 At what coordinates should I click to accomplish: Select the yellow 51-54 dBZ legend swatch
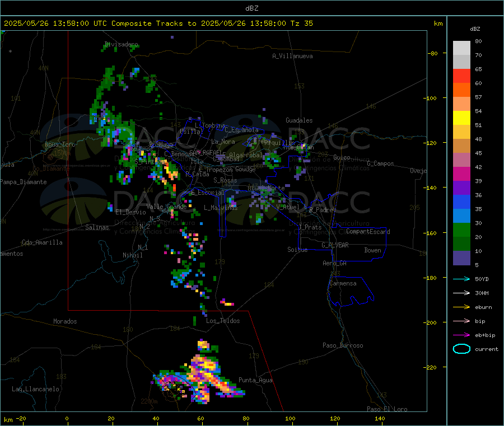(x=461, y=118)
